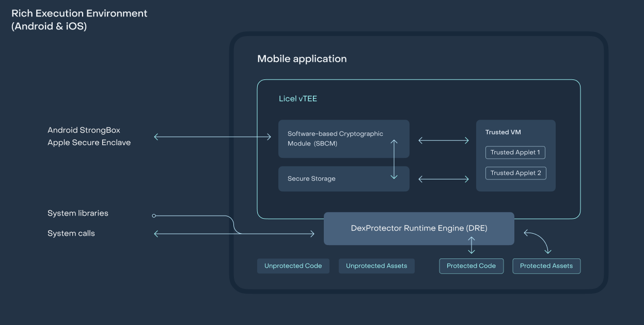Click the arrow between Secure Storage and Trusted VM
Screen dimensions: 644x325
(443, 179)
